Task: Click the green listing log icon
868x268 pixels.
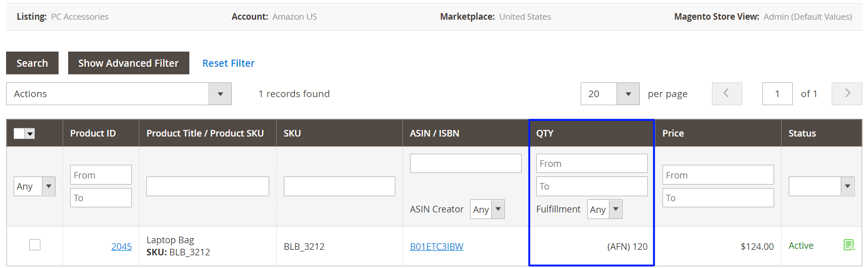Action: point(848,245)
